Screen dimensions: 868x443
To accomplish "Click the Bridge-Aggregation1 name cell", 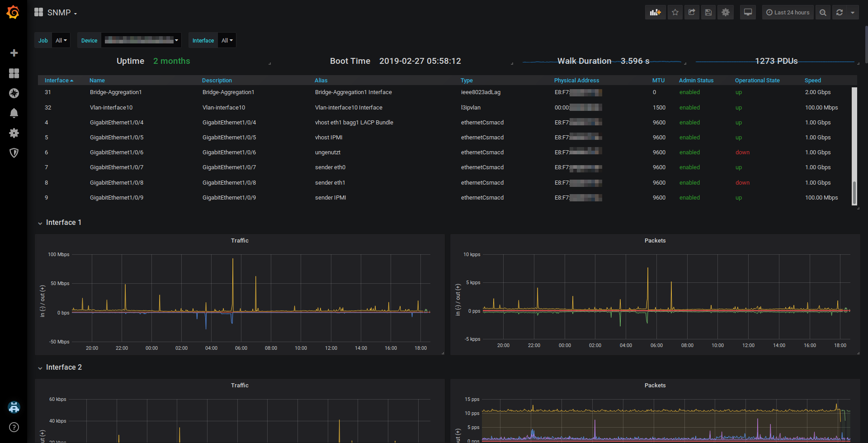I will 116,92.
